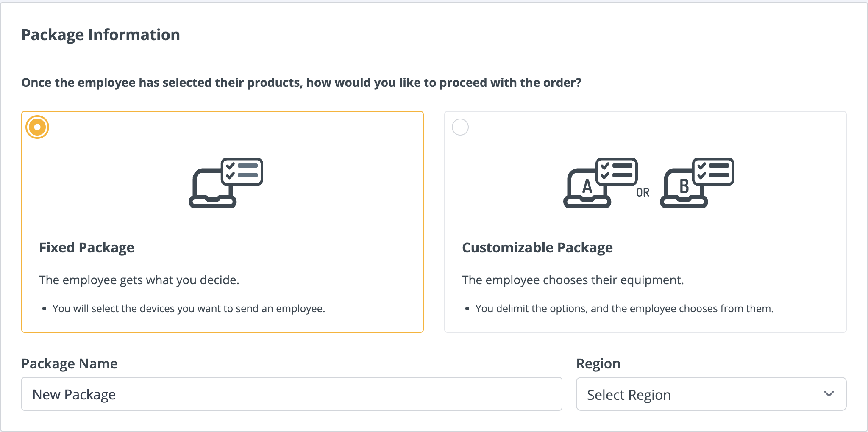The image size is (868, 432).
Task: Click the 'Select Region' placeholder text
Action: pos(629,395)
